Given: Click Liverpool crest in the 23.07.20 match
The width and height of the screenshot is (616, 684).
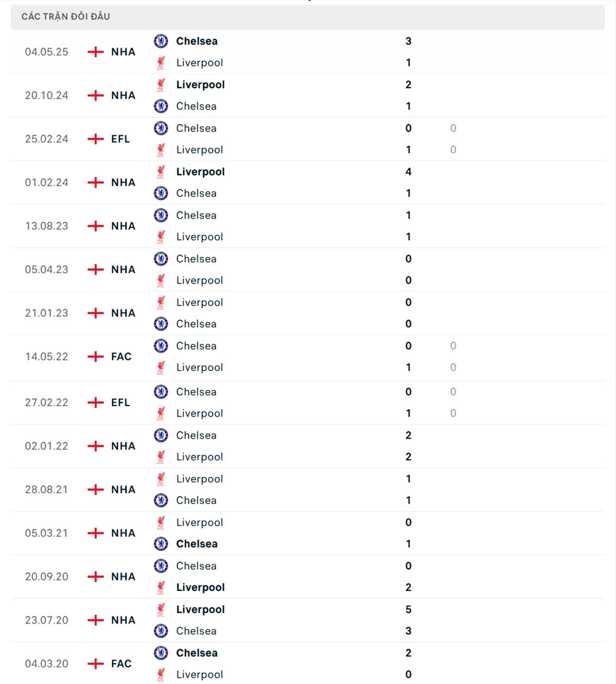Looking at the screenshot, I should pyautogui.click(x=161, y=609).
